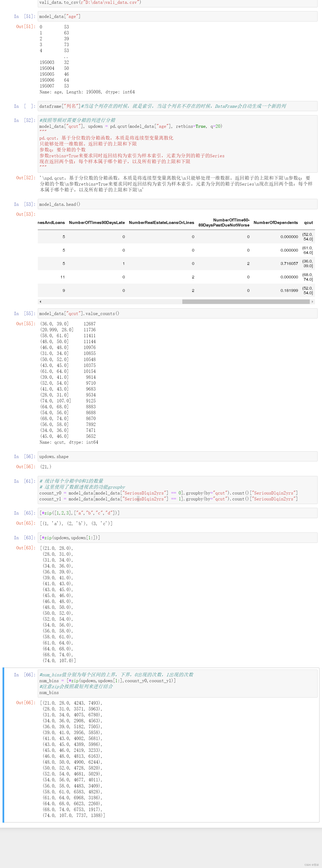
Task: Click the In [61] prompt label
Action: [24, 481]
